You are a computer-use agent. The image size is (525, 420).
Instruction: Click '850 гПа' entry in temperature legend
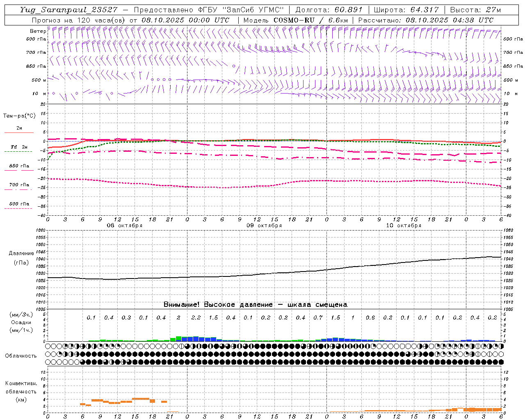coord(19,166)
